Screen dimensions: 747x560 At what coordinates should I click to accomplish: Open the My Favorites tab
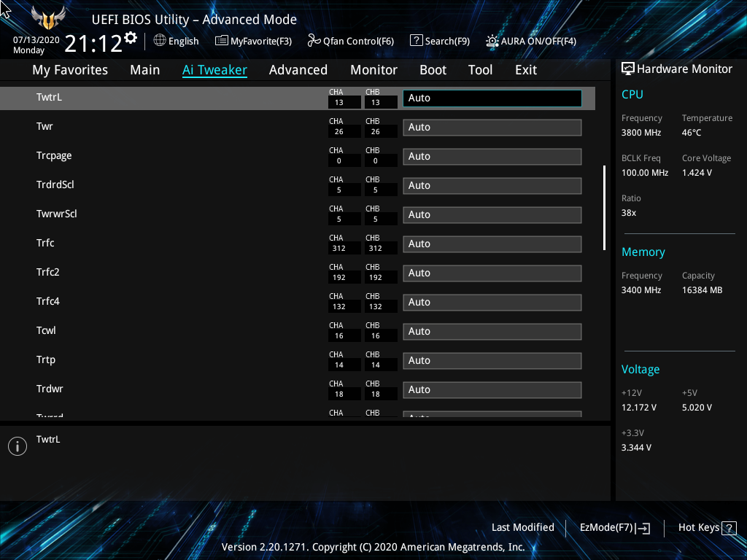click(70, 70)
